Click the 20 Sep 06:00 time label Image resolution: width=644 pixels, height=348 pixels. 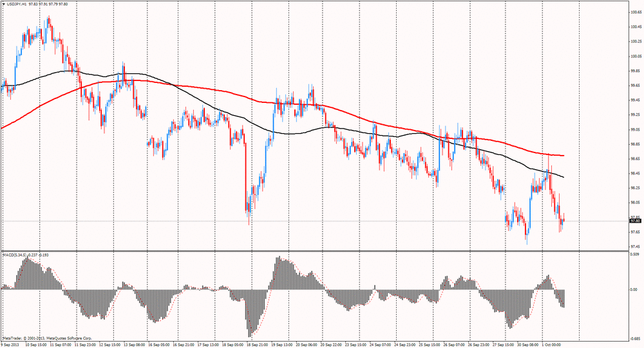[x=307, y=345]
